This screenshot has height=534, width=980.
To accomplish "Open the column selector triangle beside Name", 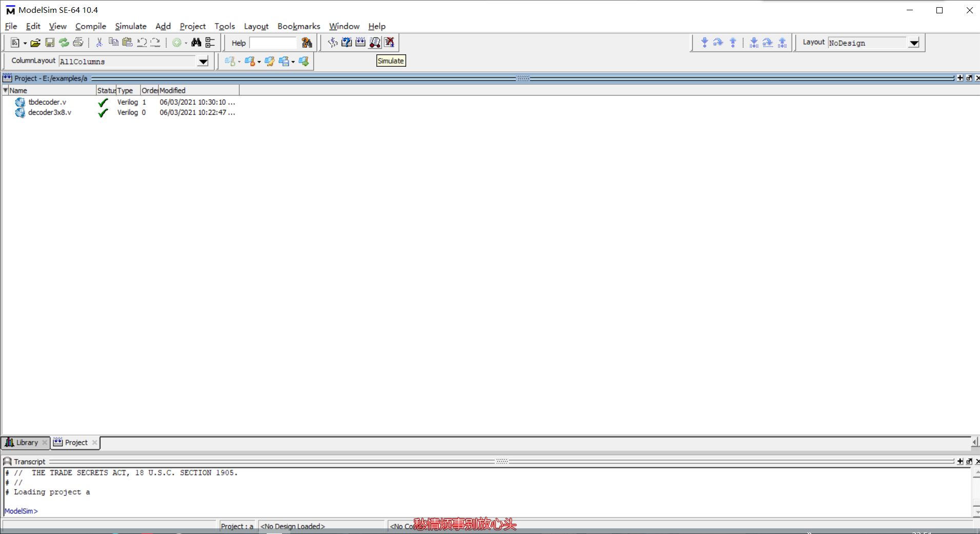I will click(x=5, y=90).
